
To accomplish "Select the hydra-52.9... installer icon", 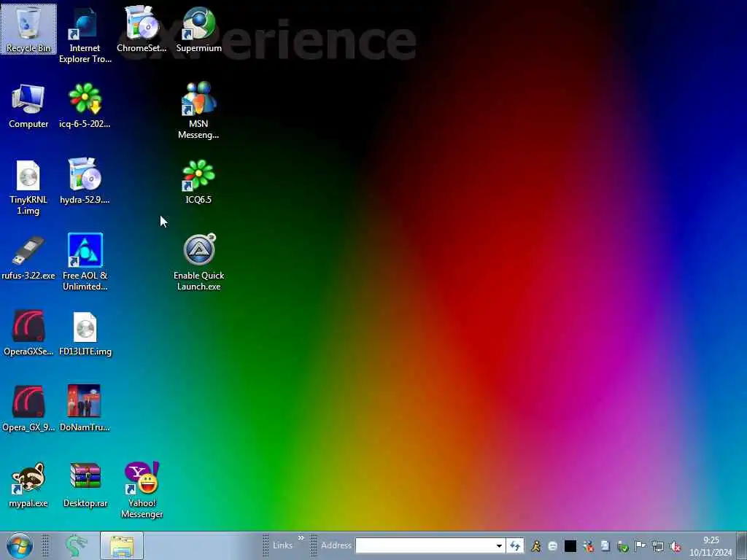I will (85, 182).
